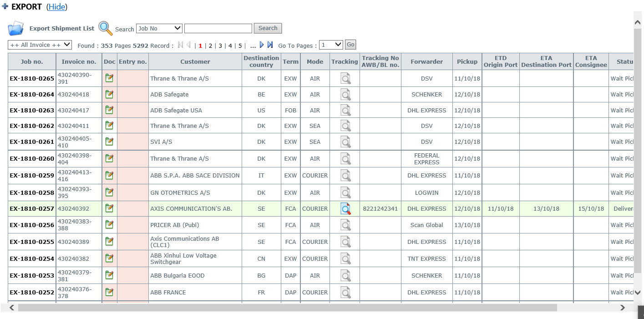The height and width of the screenshot is (319, 644).
Task: Click customer GN OTOMETRICS A/S
Action: click(180, 193)
